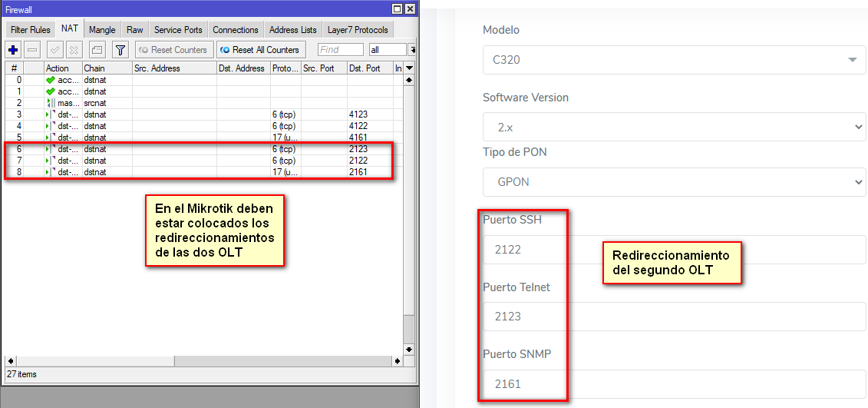Click the minus remove-rule icon
This screenshot has width=868, height=408.
[32, 50]
